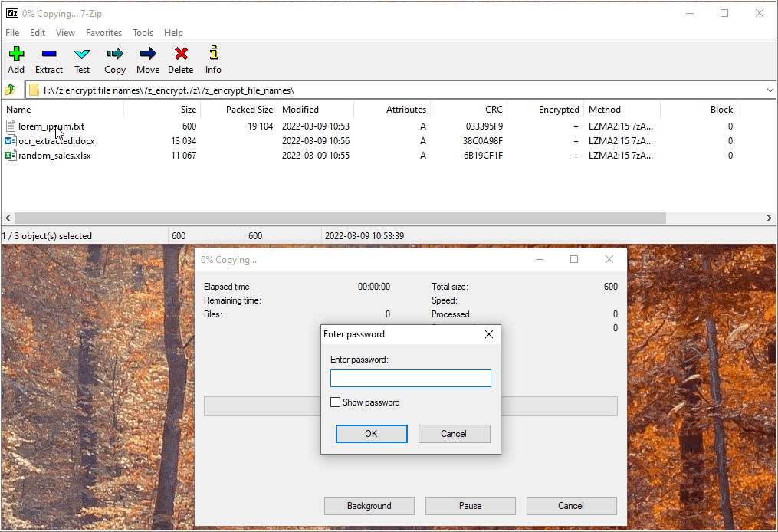Click the horizontal scrollbar in file list

pos(337,218)
